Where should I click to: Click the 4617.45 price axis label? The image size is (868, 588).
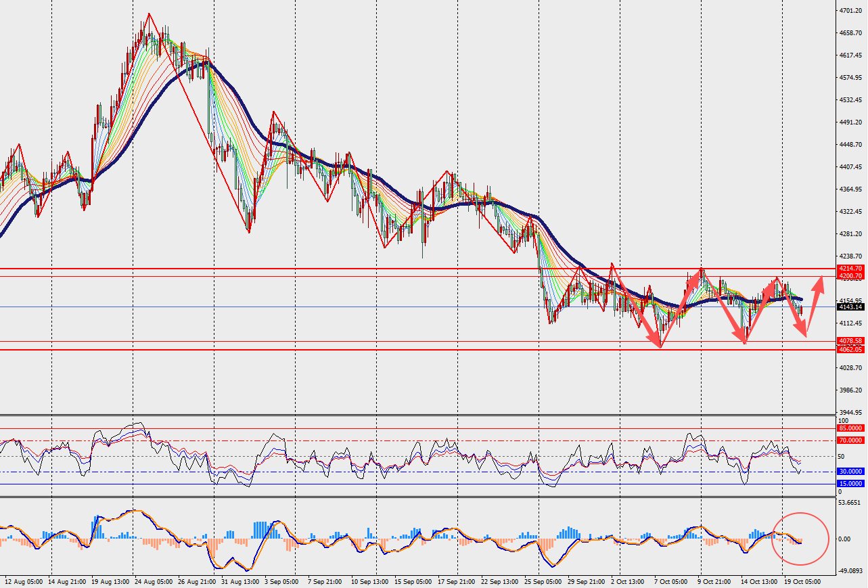pyautogui.click(x=851, y=55)
